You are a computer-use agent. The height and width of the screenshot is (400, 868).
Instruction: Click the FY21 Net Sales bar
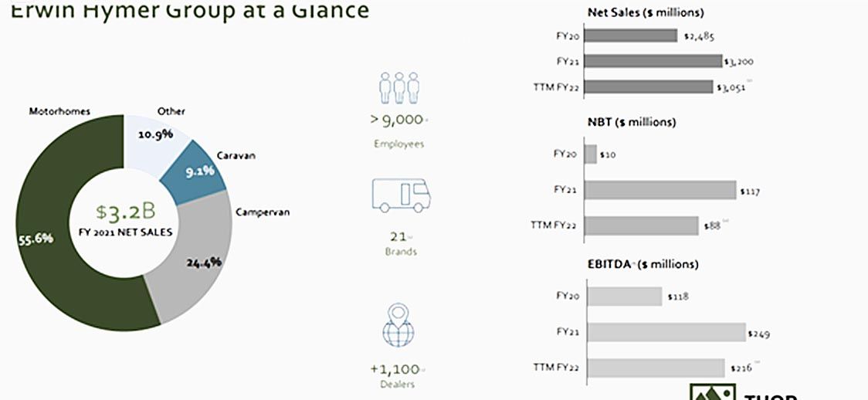(654, 61)
